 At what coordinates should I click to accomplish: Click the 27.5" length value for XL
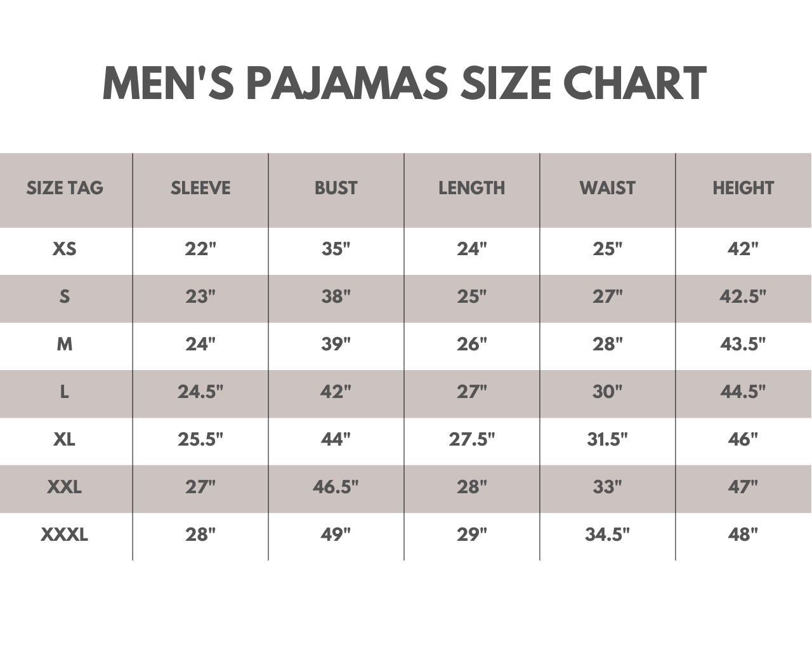coord(472,439)
